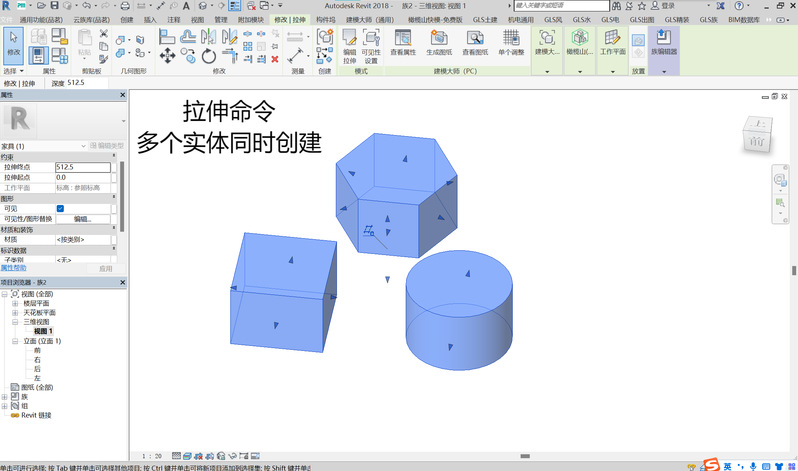Collapse the 立面 (立面 1) tree node
The image size is (798, 471).
click(x=16, y=342)
